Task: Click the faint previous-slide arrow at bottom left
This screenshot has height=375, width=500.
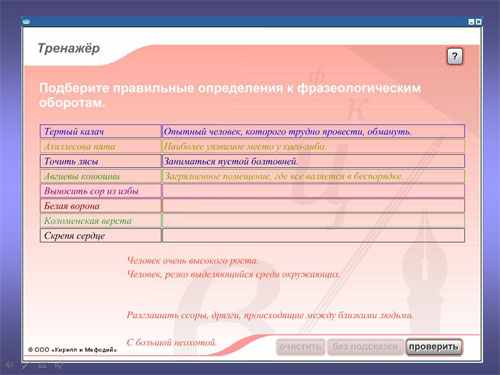Action: click(x=9, y=365)
